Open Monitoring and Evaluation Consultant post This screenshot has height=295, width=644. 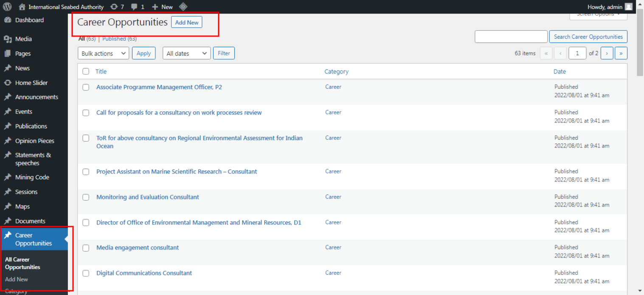tap(148, 197)
